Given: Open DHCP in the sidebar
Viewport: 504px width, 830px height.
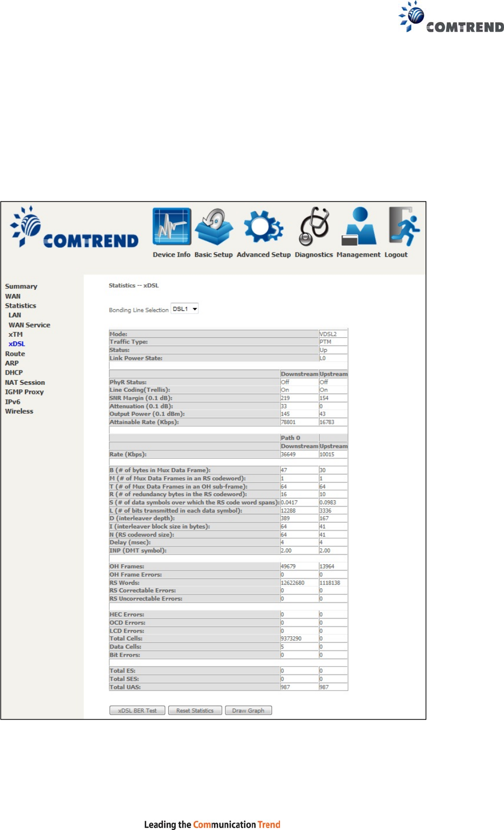Looking at the screenshot, I should (x=14, y=373).
